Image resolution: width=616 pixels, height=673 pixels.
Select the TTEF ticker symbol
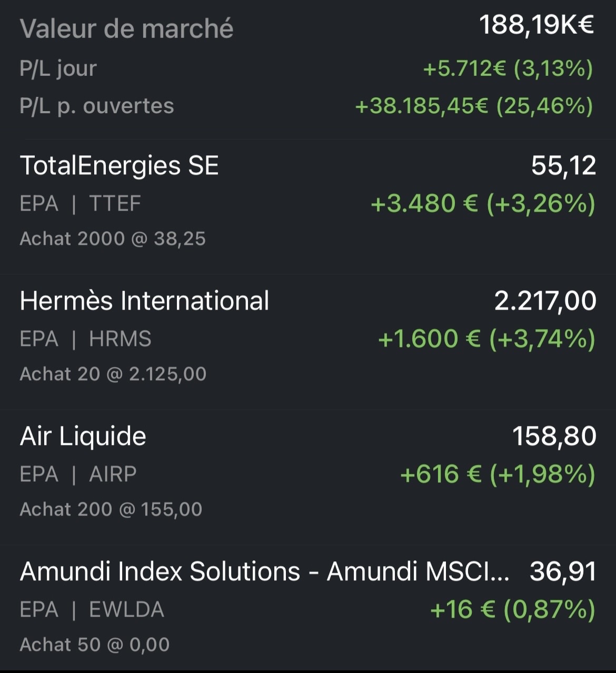point(115,204)
